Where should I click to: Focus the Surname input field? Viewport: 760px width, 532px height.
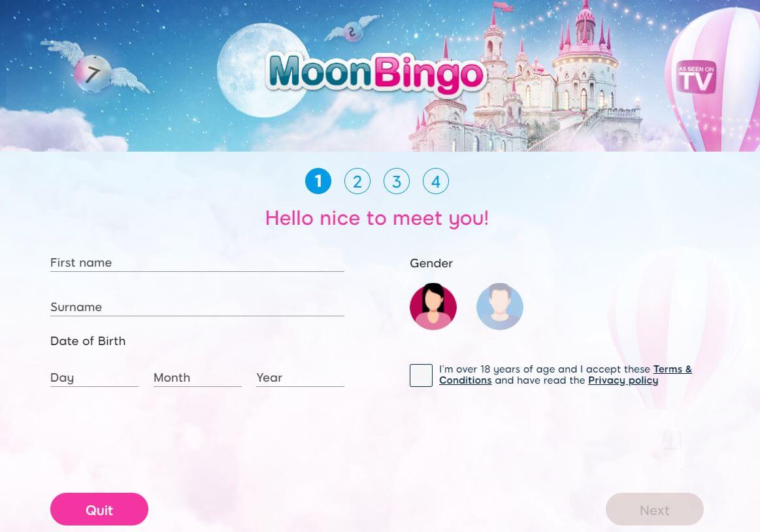tap(197, 307)
